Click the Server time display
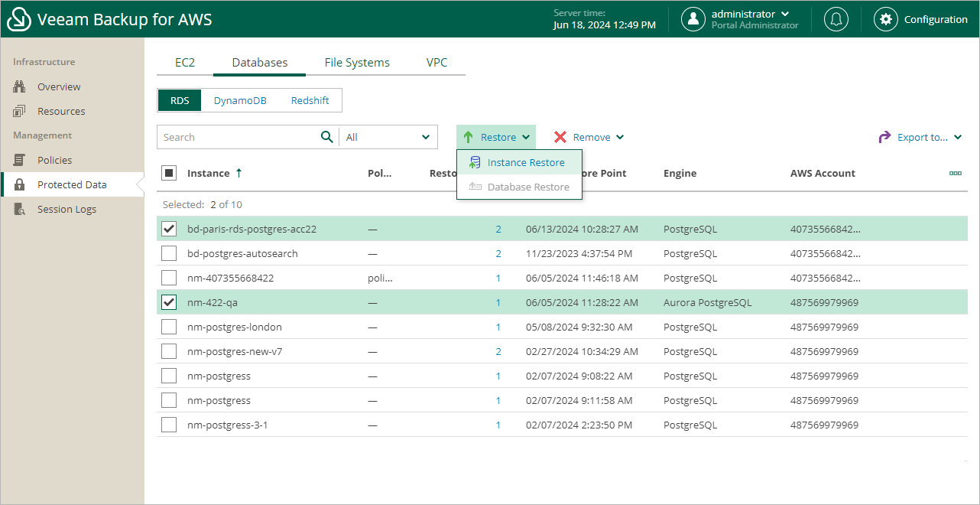 point(605,19)
